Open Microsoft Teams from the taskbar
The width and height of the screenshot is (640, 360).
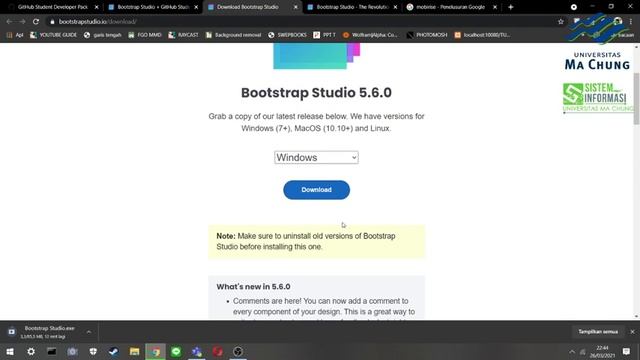[x=197, y=351]
